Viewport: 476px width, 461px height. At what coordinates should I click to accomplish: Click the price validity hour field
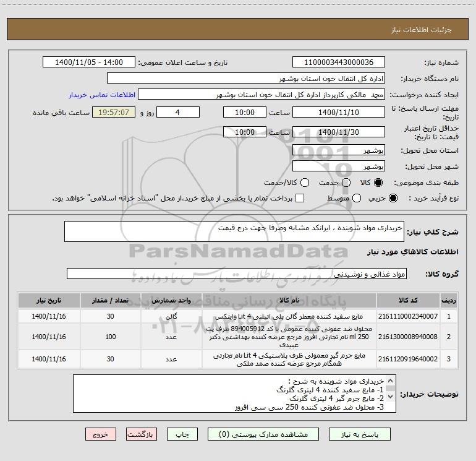pyautogui.click(x=245, y=132)
